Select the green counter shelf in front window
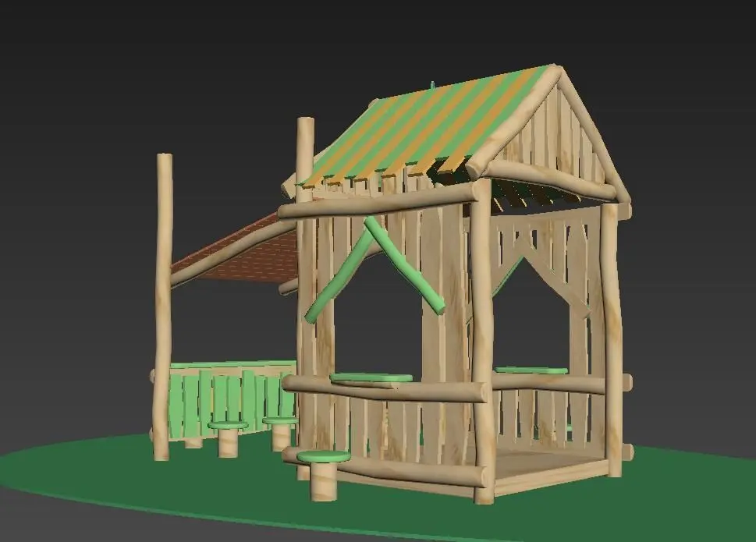This screenshot has width=756, height=542. (371, 379)
